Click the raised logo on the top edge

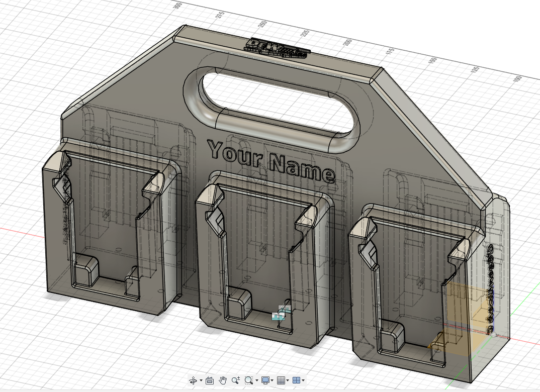coord(277,47)
